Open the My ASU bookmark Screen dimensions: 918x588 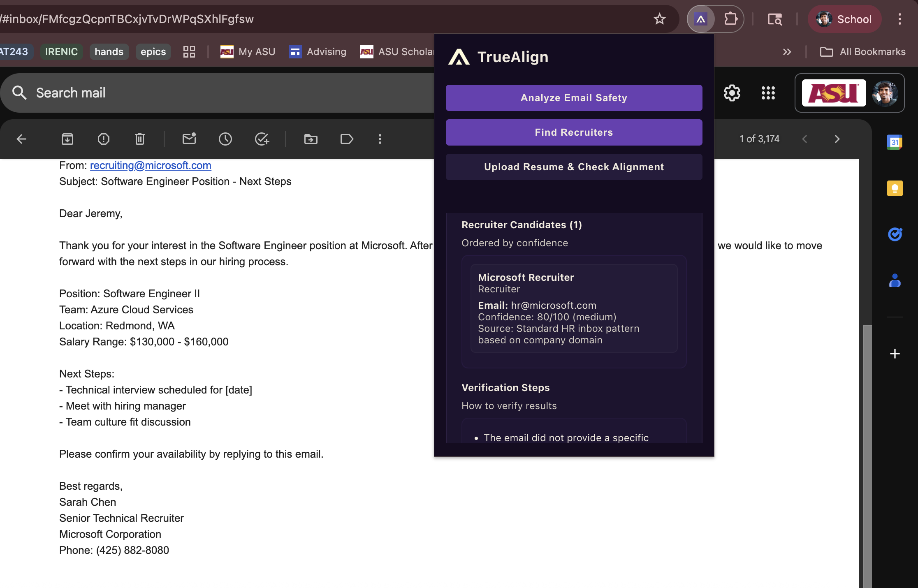point(248,52)
